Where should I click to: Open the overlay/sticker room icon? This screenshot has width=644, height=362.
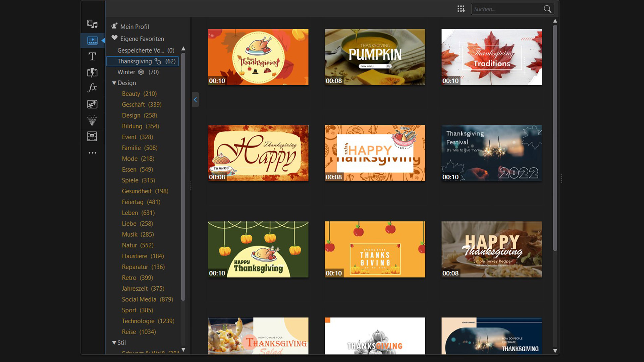[92, 104]
